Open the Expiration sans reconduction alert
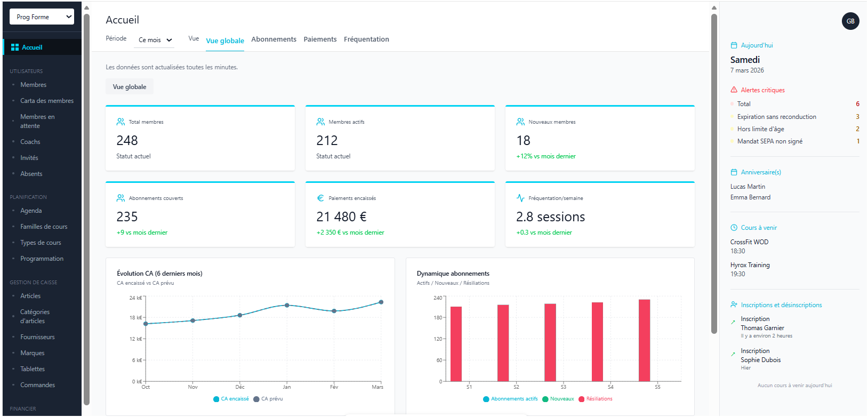868x417 pixels. click(794, 117)
